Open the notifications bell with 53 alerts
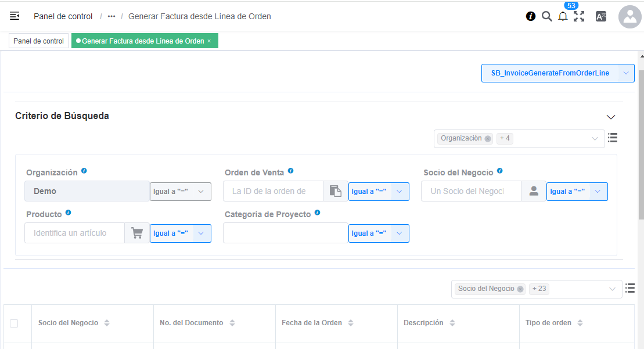The image size is (644, 349). tap(563, 16)
